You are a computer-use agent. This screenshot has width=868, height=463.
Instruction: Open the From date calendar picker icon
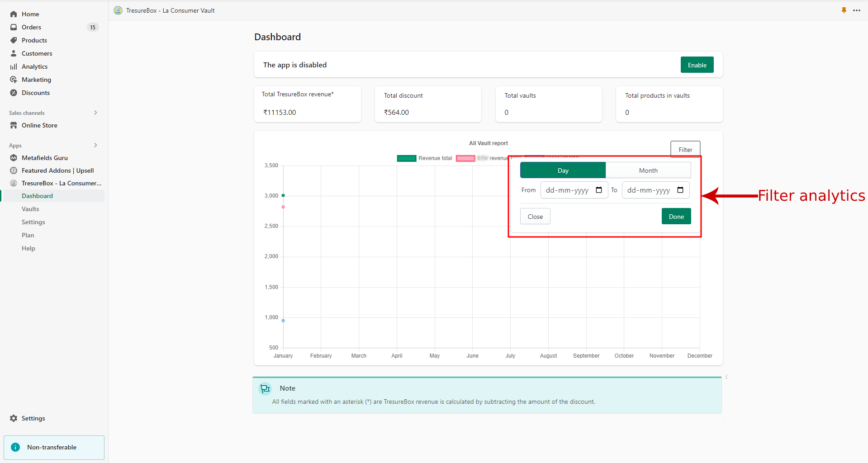click(x=599, y=190)
